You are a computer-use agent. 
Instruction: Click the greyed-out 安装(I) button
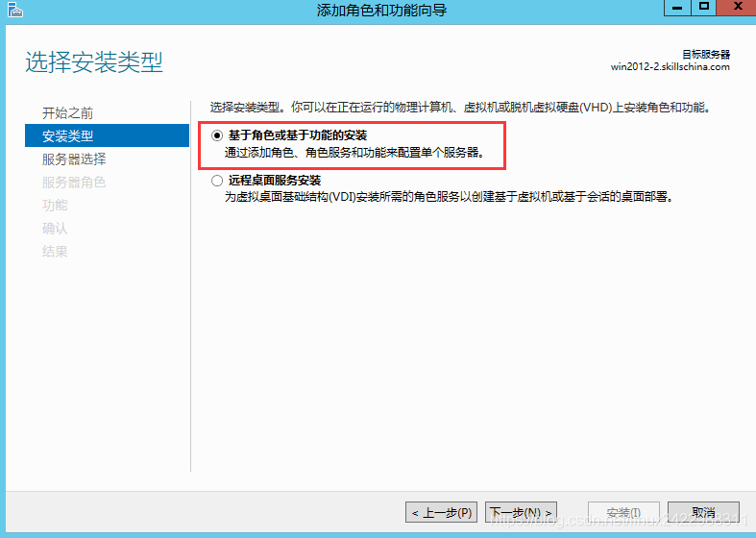[623, 512]
